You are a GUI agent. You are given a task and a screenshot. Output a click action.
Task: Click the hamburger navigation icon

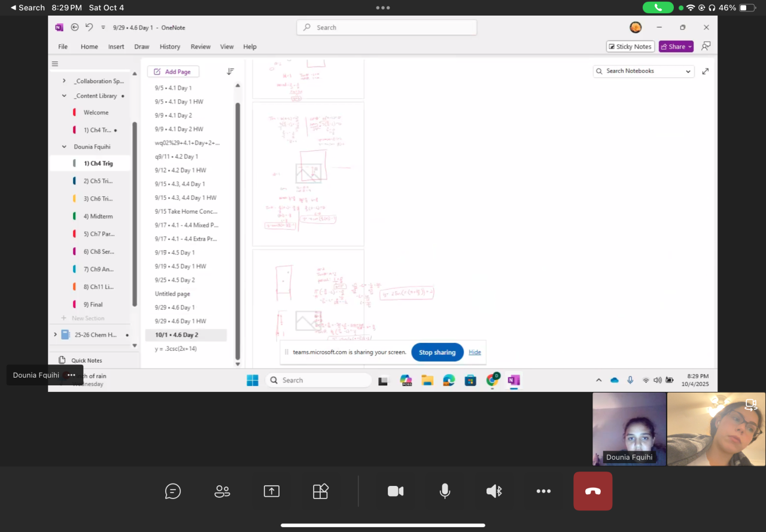(x=55, y=64)
